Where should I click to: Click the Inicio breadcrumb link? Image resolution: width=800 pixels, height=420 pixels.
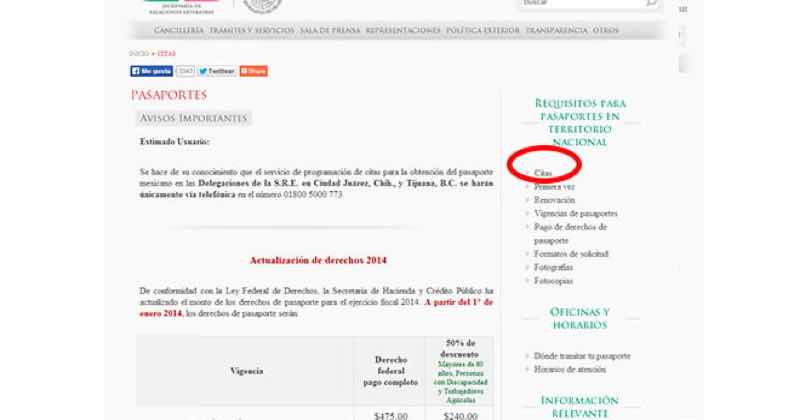coord(139,52)
